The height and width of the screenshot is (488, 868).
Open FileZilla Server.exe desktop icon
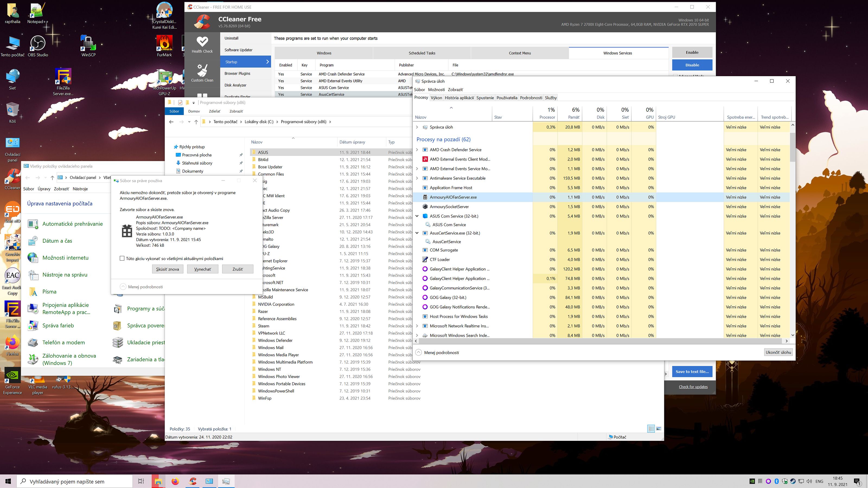(x=63, y=82)
